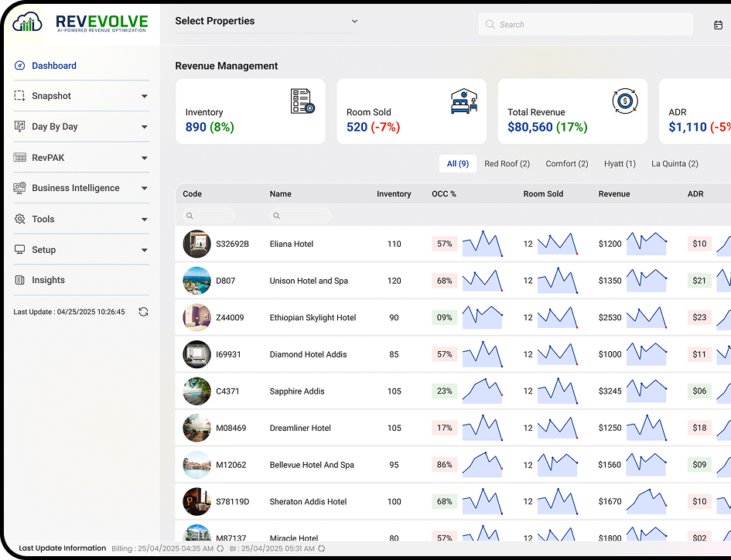
Task: Click the Total Revenue dollar cycle icon
Action: 625,101
